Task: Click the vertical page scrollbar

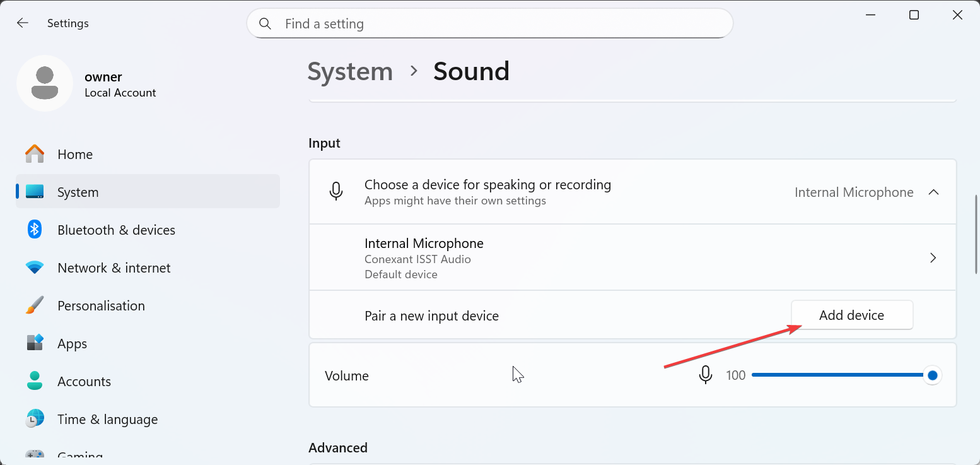Action: click(976, 235)
